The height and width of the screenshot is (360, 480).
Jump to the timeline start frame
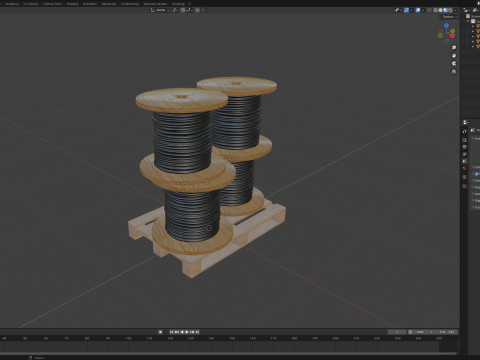pyautogui.click(x=171, y=332)
